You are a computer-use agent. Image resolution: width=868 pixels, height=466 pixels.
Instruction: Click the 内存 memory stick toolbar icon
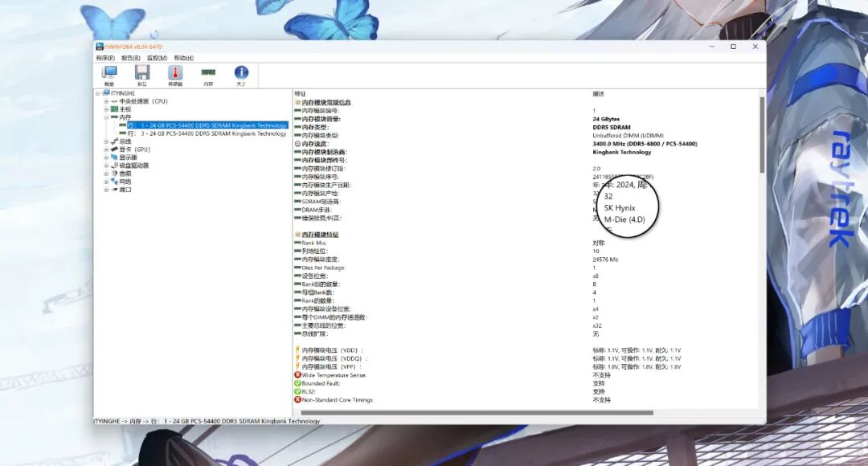(x=208, y=72)
